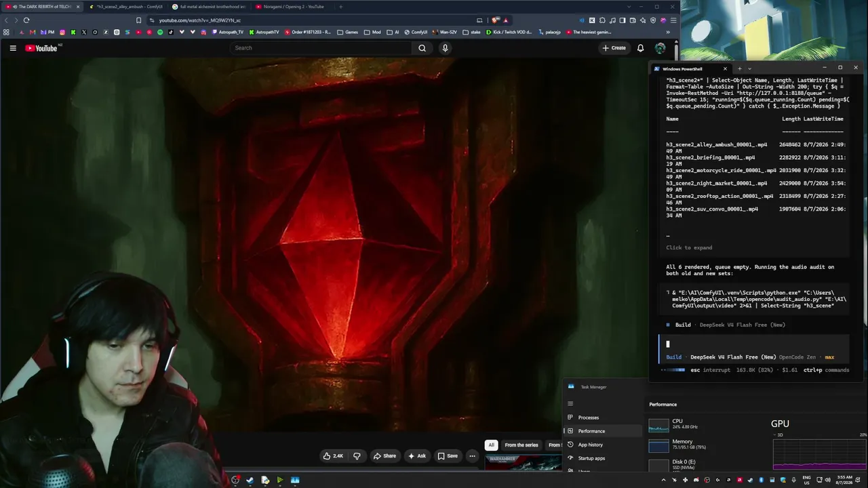The height and width of the screenshot is (488, 868).
Task: Open the Warhammer suggested video thumbnail
Action: coord(524,463)
